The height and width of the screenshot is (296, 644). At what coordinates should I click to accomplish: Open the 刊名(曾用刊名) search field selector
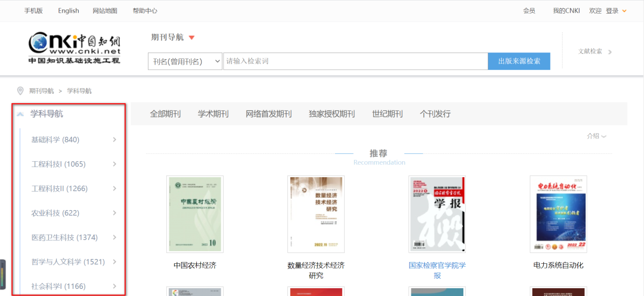pos(185,61)
